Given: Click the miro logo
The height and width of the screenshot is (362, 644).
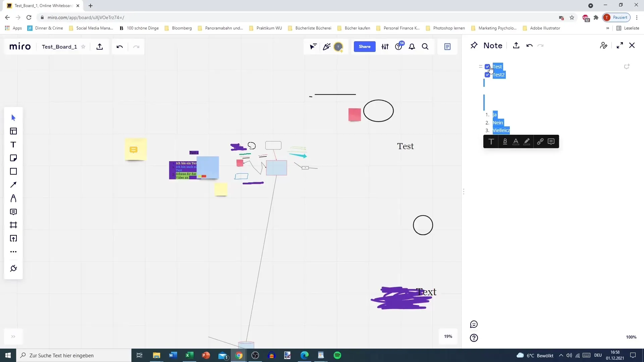Looking at the screenshot, I should [x=20, y=47].
